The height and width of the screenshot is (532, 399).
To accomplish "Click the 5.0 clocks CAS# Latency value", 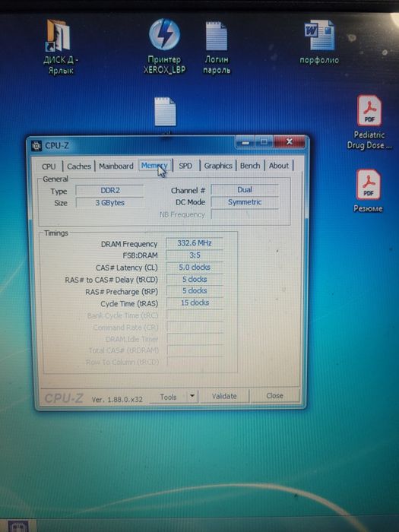I will tap(195, 268).
